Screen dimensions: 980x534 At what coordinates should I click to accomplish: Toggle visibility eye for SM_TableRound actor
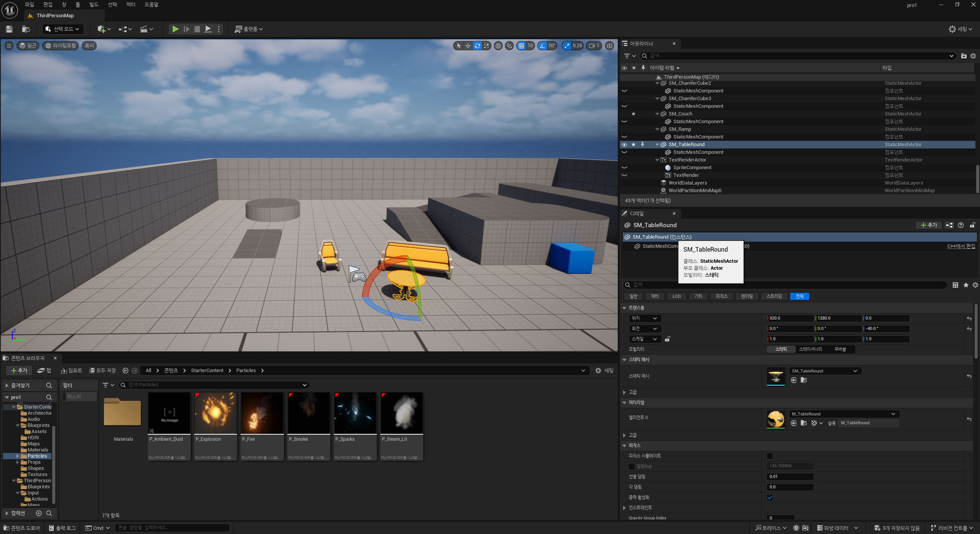pos(624,145)
